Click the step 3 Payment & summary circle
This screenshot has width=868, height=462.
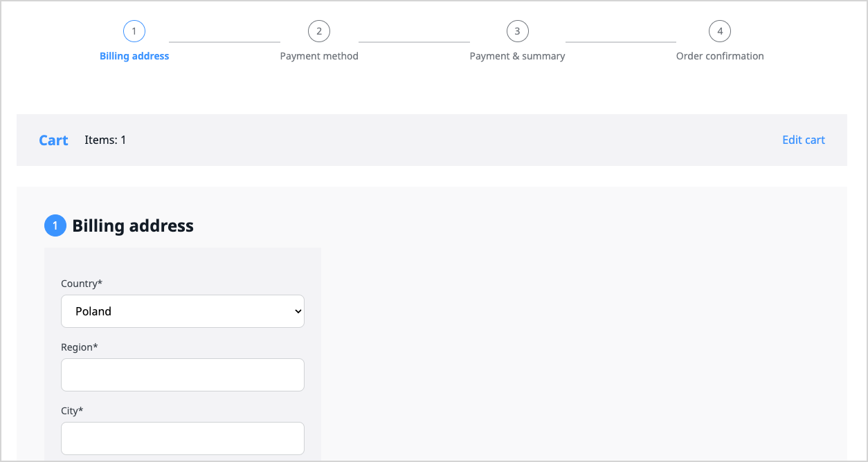pos(517,30)
